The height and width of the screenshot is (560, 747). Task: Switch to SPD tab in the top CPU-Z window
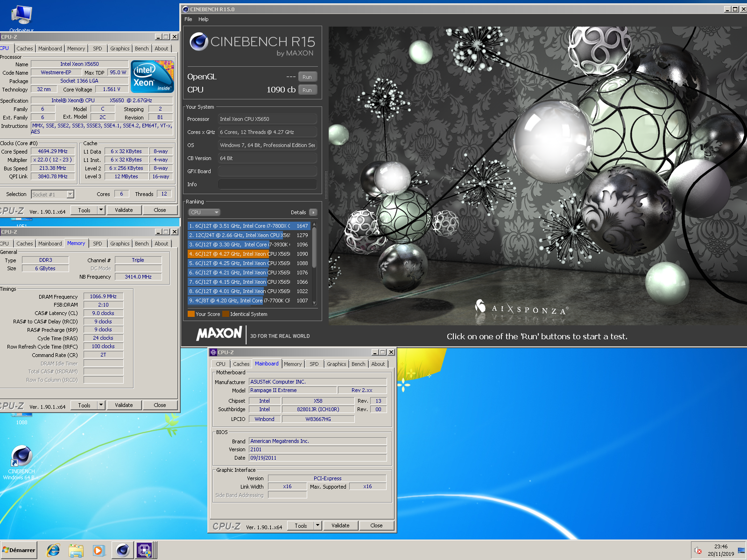(x=98, y=49)
